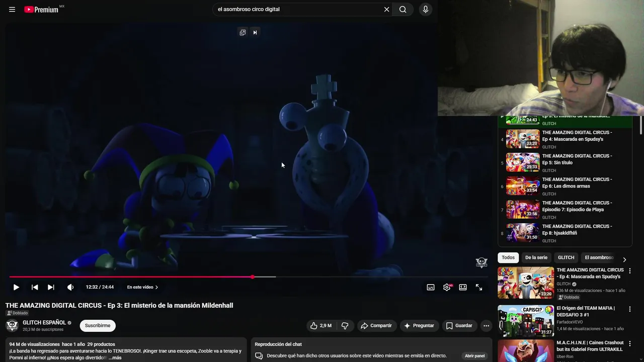Start voice search with microphone
Image resolution: width=644 pixels, height=362 pixels.
point(426,9)
